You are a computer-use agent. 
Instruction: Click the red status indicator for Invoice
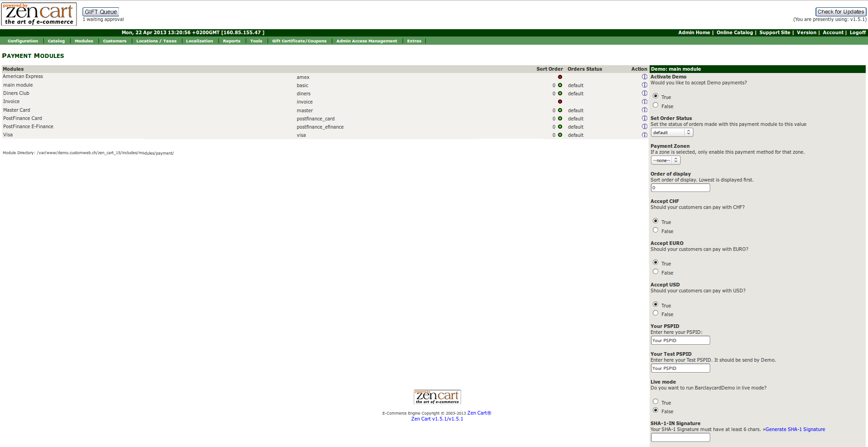(560, 102)
